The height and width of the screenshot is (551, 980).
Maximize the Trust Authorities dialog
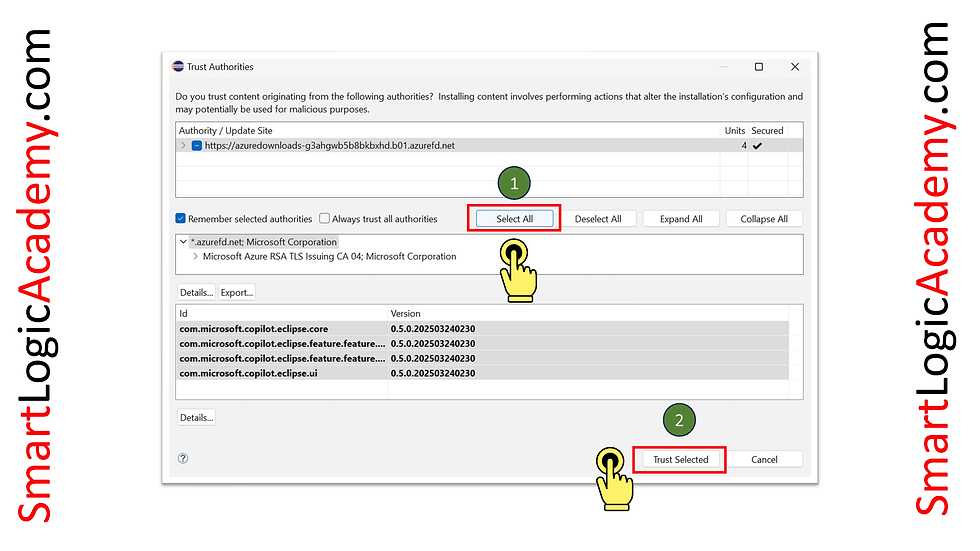tap(759, 67)
